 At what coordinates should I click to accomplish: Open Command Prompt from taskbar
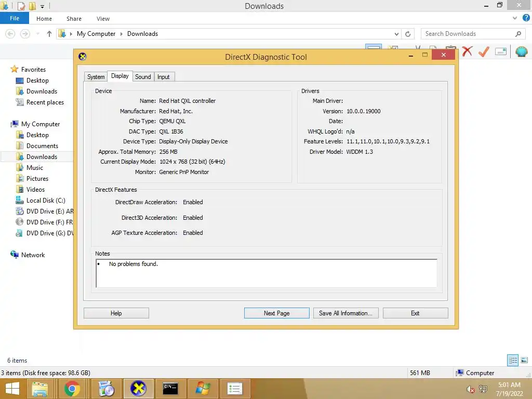click(170, 389)
